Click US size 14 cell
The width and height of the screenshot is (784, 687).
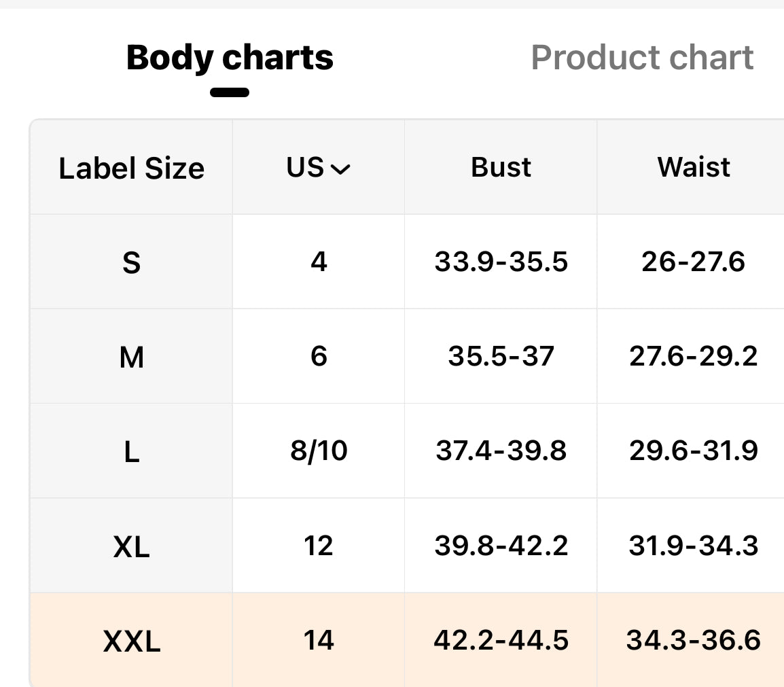coord(319,640)
